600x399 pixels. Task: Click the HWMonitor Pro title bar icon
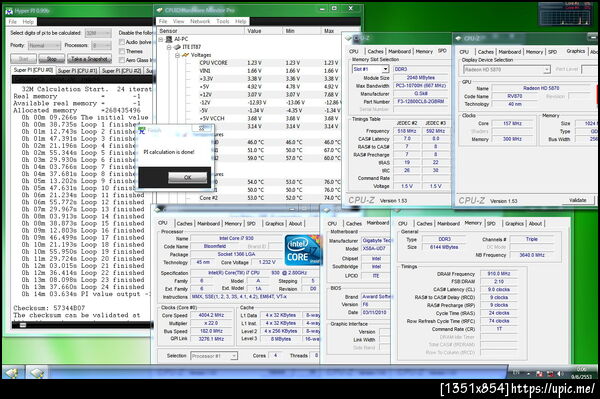pos(160,10)
